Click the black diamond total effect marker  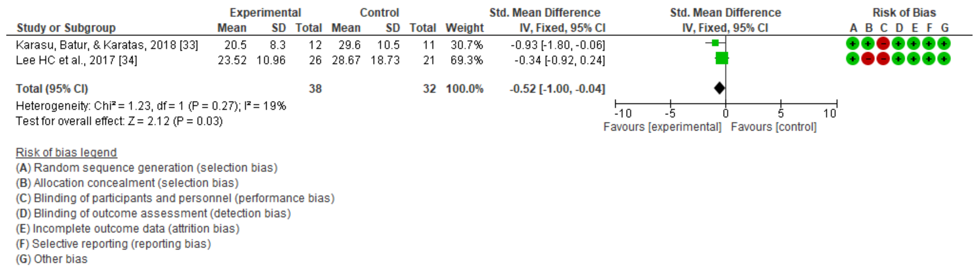[x=719, y=88]
